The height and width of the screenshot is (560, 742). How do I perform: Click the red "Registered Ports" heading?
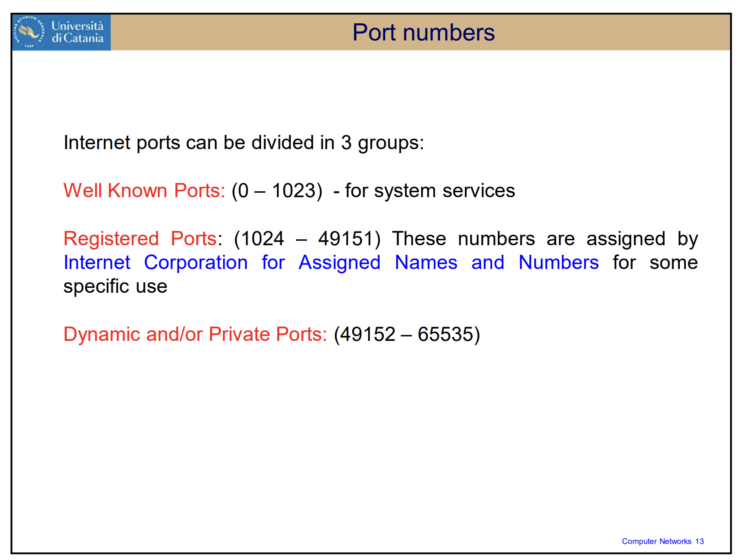(x=140, y=239)
